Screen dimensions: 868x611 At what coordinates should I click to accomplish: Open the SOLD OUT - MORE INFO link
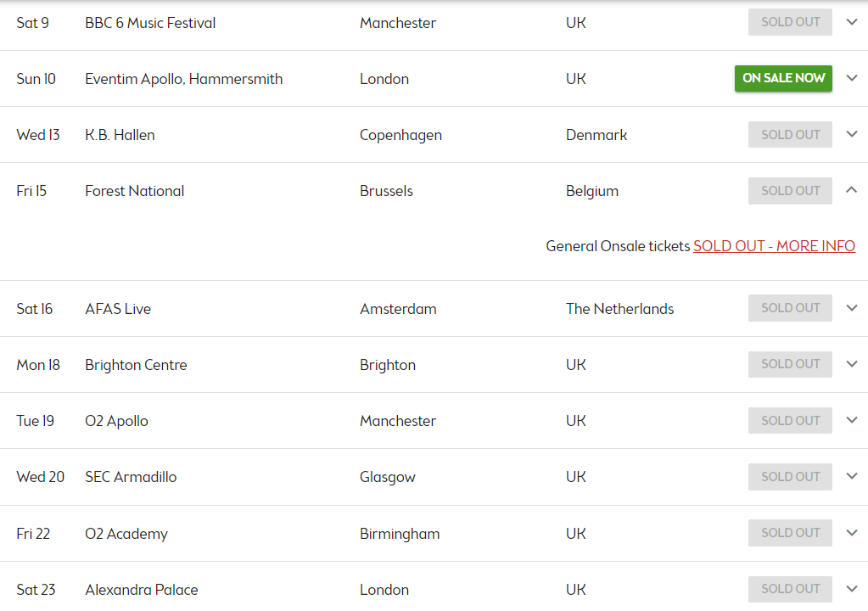tap(774, 246)
